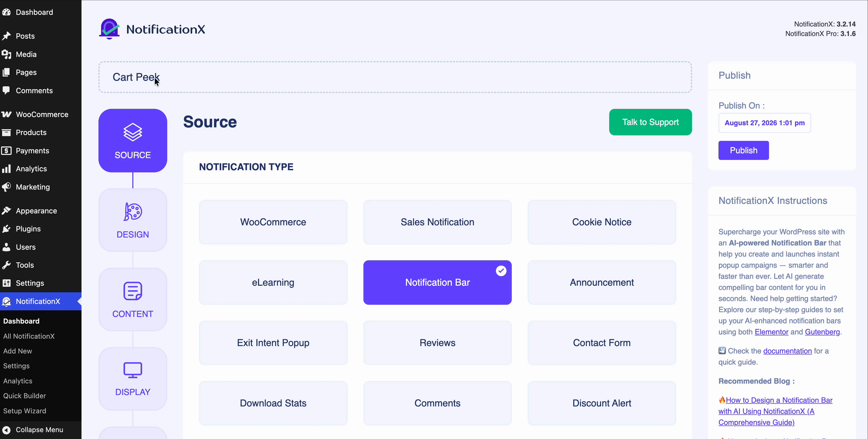Click the NotificationX logo at top

(152, 29)
